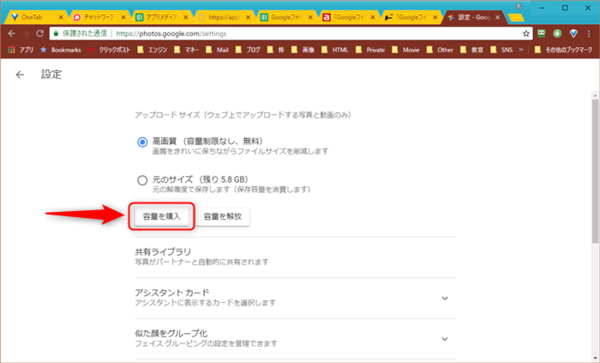Click the scrollbar down arrow
The image size is (600, 363).
(595, 358)
